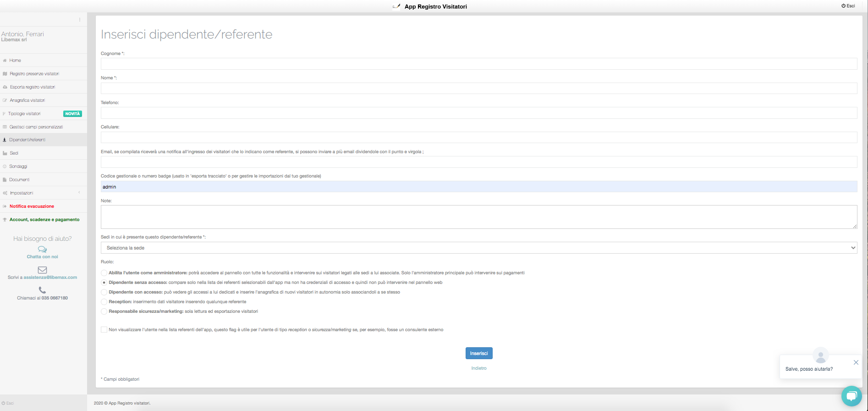This screenshot has height=411, width=868.
Task: Open Esporta registro visitatori menu item
Action: point(44,87)
